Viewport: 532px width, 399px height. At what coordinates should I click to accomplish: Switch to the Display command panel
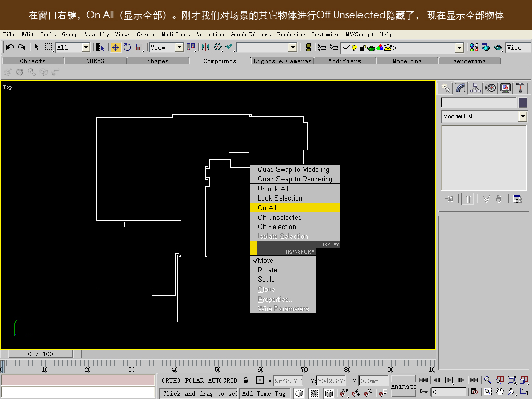505,88
